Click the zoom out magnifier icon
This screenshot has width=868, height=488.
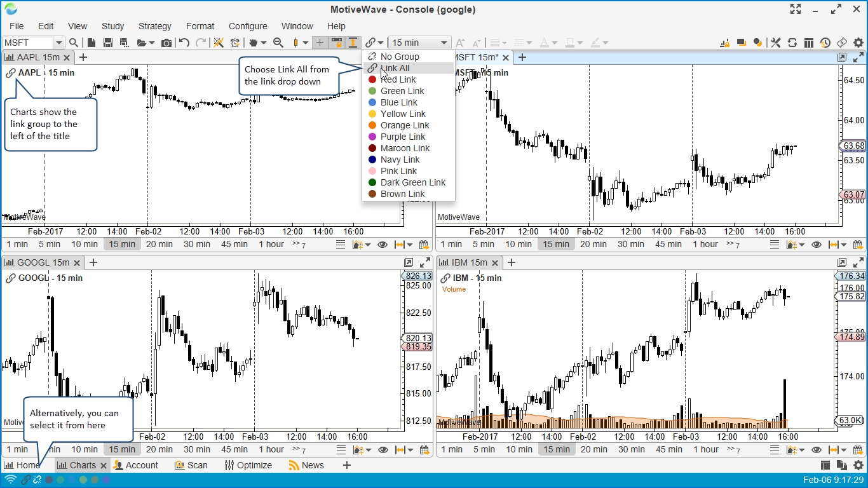(278, 43)
